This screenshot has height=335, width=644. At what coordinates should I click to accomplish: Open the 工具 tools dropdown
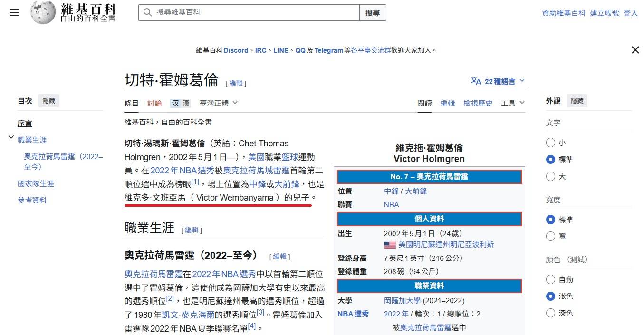(x=513, y=103)
